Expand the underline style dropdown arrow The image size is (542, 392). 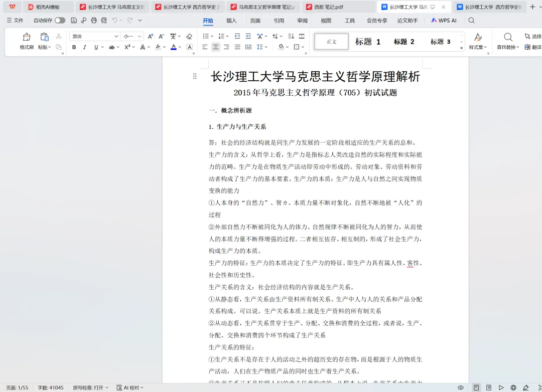pos(103,47)
